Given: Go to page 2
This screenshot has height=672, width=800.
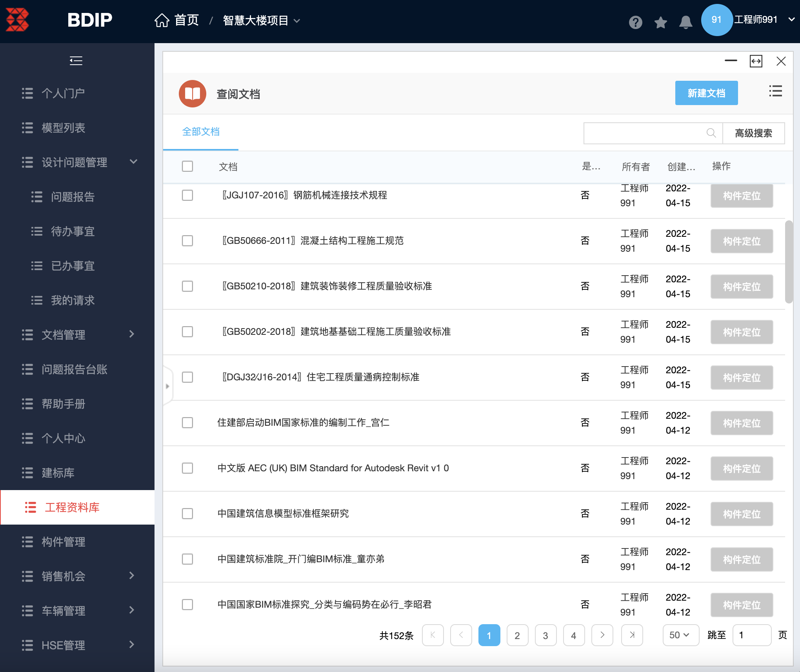Looking at the screenshot, I should (517, 635).
